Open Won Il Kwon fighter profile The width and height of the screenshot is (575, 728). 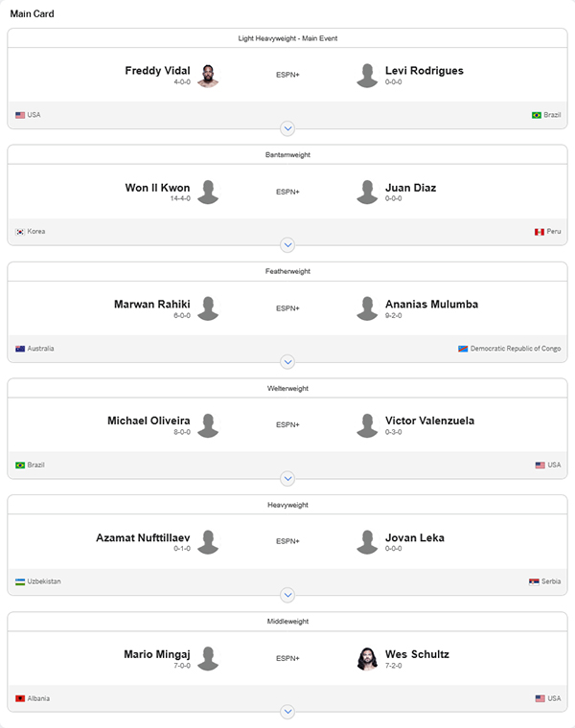(x=157, y=188)
